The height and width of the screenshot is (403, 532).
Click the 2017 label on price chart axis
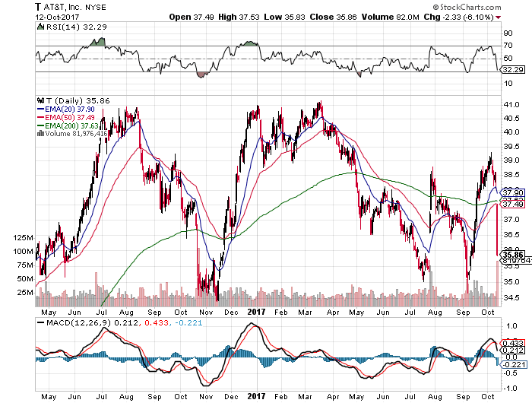pos(257,312)
